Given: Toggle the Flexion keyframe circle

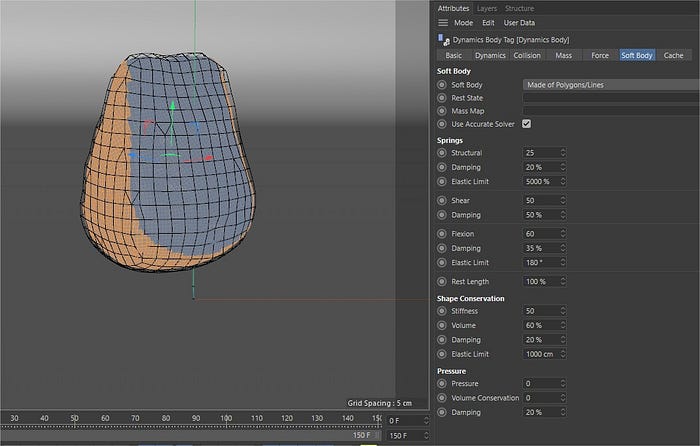Looking at the screenshot, I should [x=442, y=233].
